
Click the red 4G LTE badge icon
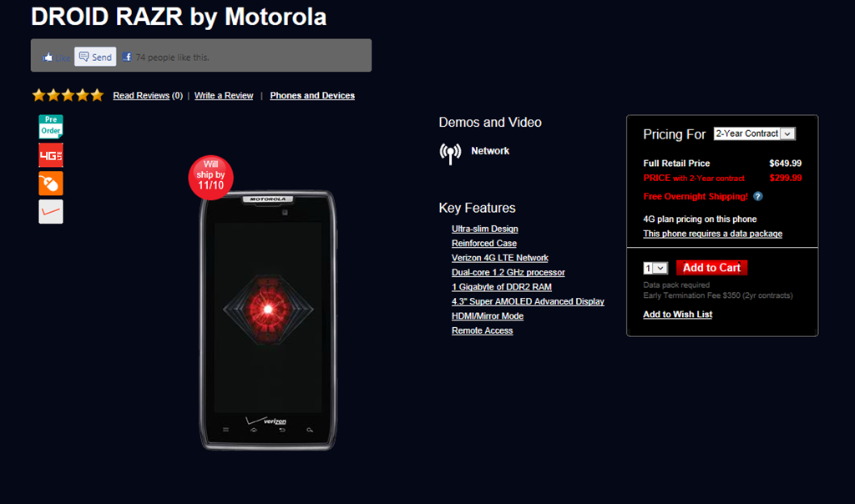(x=51, y=155)
